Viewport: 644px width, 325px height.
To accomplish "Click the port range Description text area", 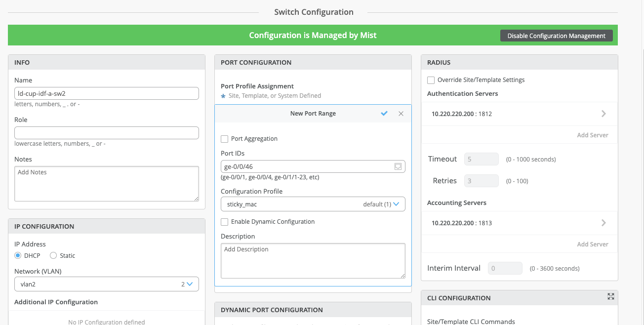I will [x=313, y=260].
